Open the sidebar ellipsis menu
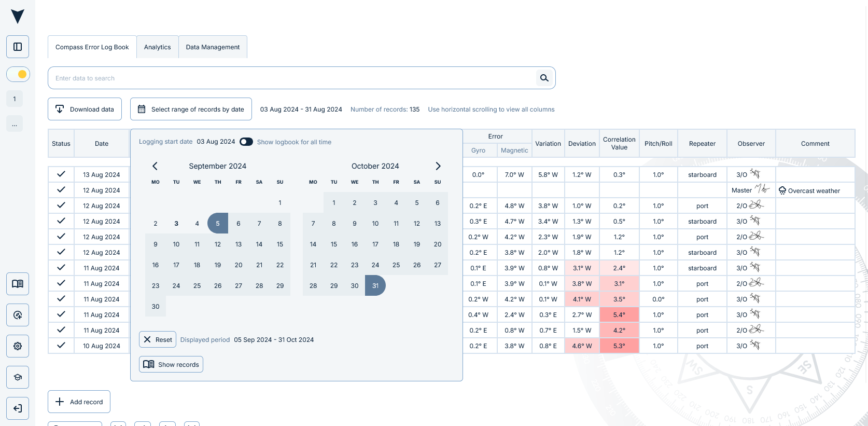This screenshot has width=868, height=426. coord(15,123)
